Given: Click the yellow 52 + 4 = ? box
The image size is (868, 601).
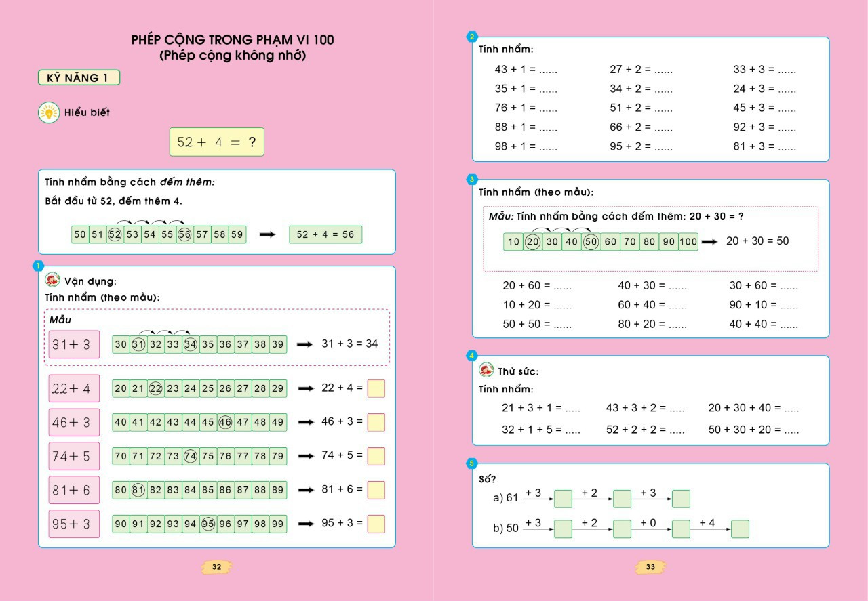Looking at the screenshot, I should tap(216, 142).
